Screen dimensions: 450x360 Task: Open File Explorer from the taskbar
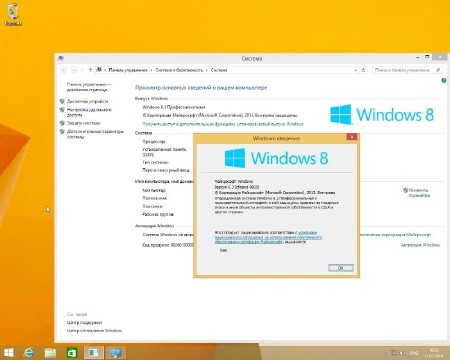(50, 353)
